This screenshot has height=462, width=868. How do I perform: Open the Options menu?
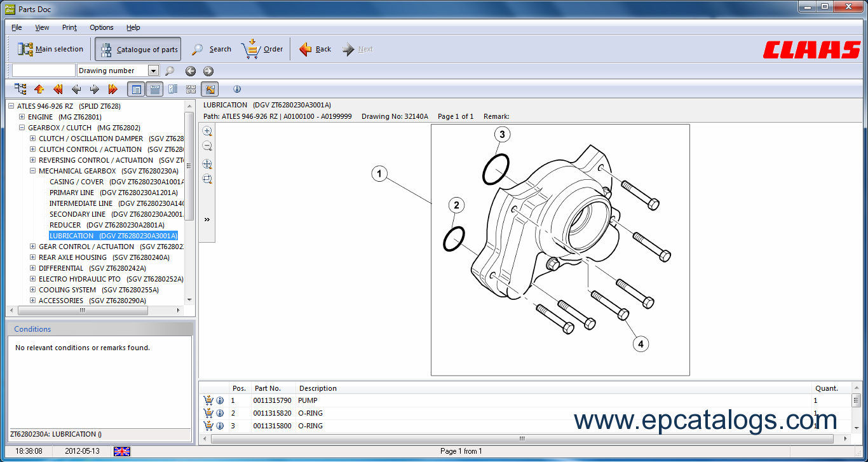tap(102, 27)
